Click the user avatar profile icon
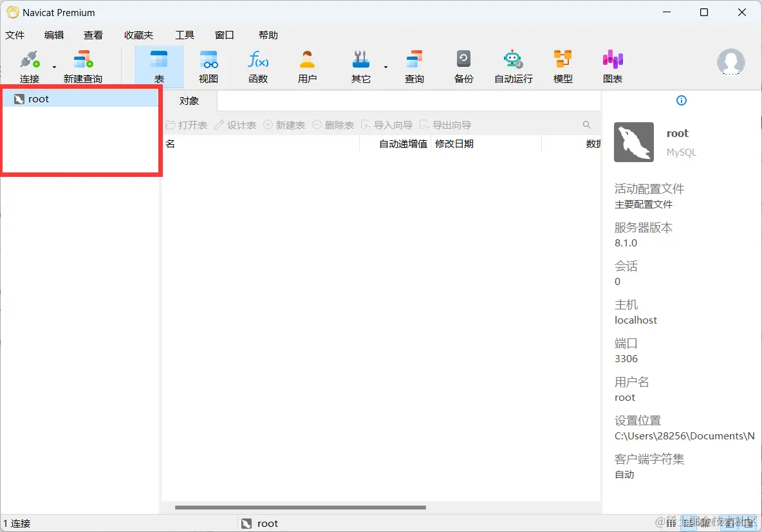Image resolution: width=762 pixels, height=532 pixels. pos(731,62)
